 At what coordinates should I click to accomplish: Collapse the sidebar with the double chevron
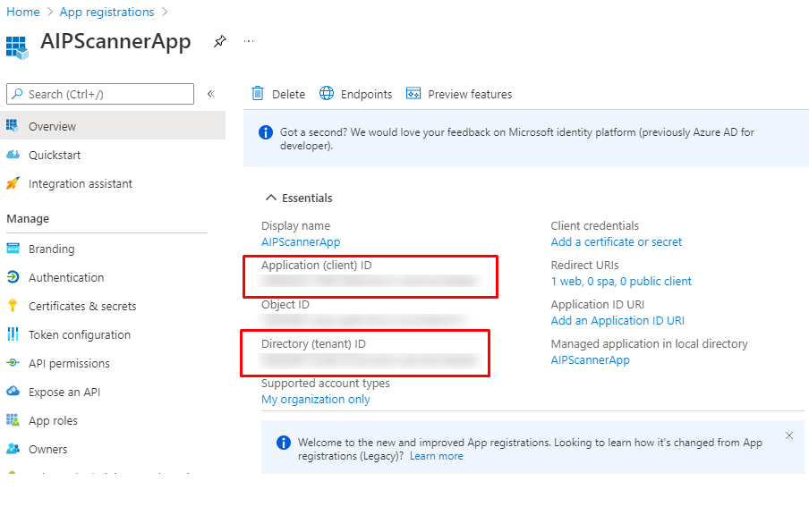[x=211, y=94]
